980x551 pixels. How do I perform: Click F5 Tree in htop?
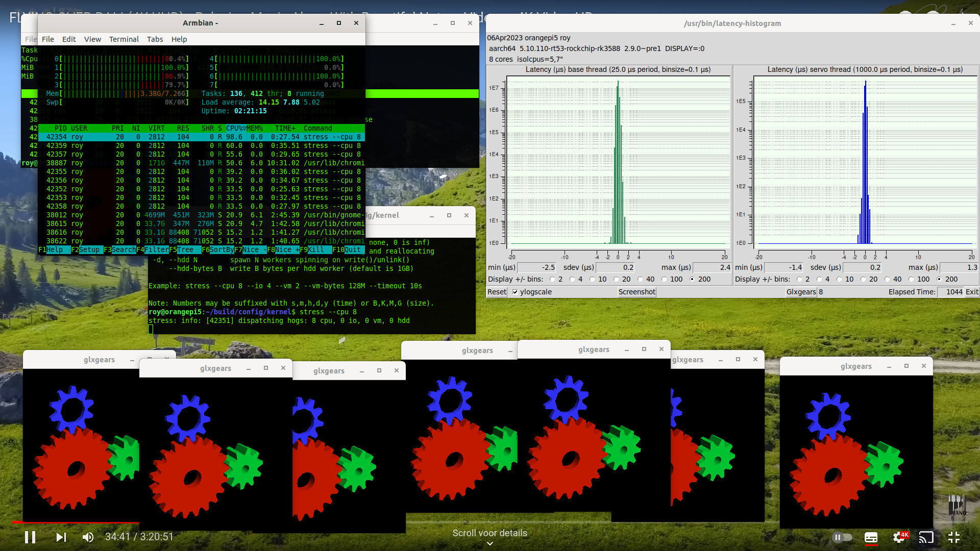point(185,250)
